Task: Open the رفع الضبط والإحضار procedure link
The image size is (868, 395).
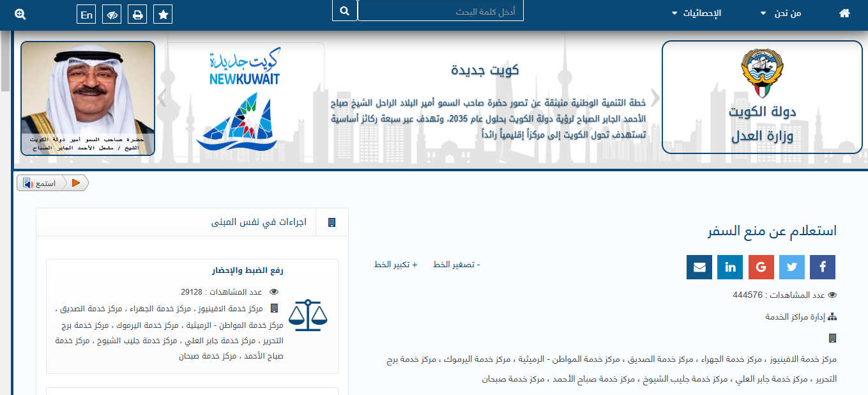Action: [247, 270]
